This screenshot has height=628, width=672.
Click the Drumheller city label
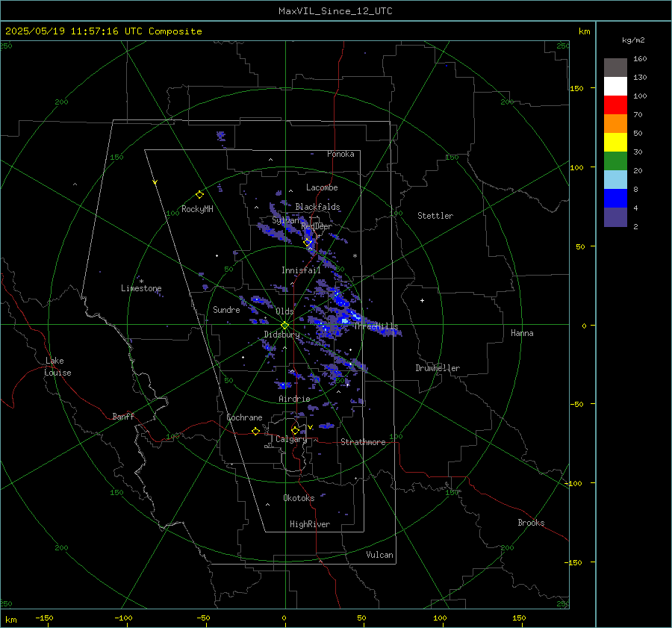pos(438,368)
